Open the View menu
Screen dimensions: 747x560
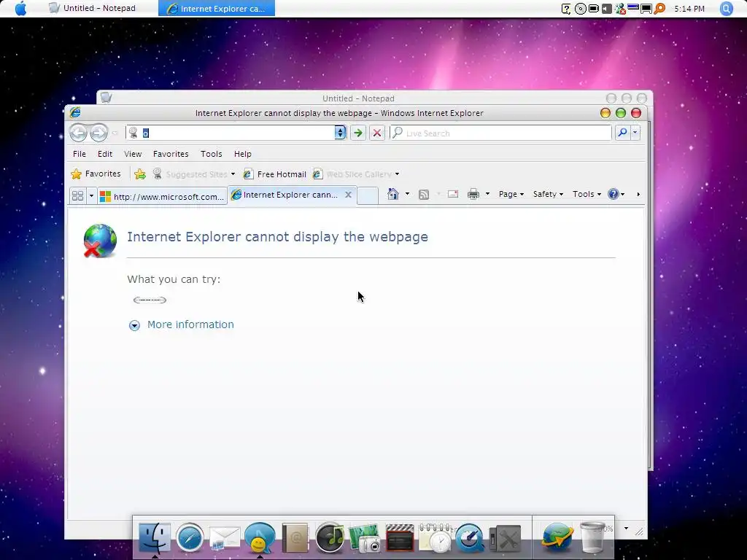pos(133,154)
